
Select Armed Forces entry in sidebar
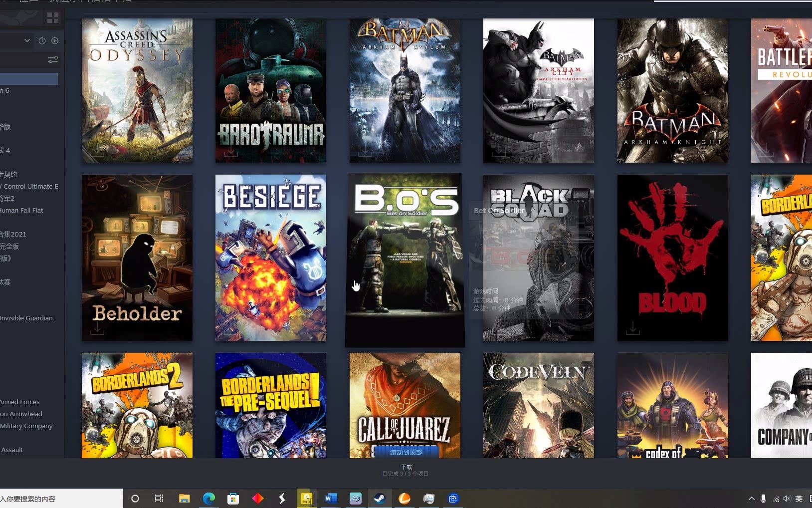coord(19,402)
